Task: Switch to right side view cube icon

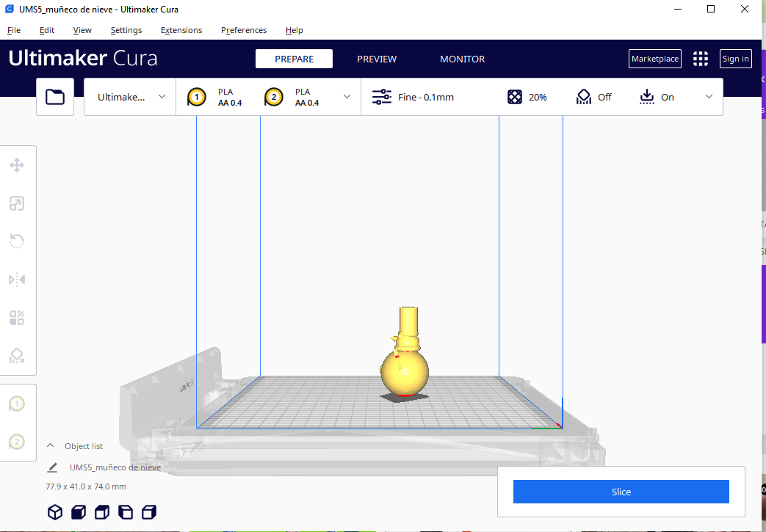Action: [149, 512]
